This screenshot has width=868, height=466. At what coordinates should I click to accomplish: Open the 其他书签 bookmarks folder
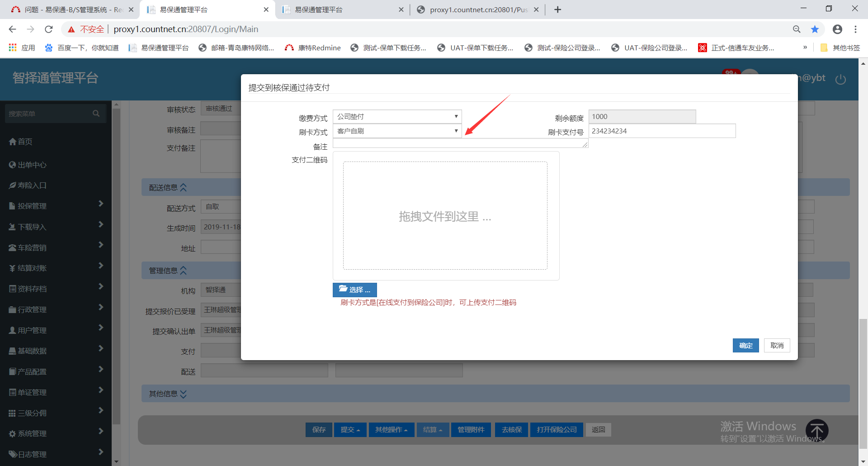(840, 48)
